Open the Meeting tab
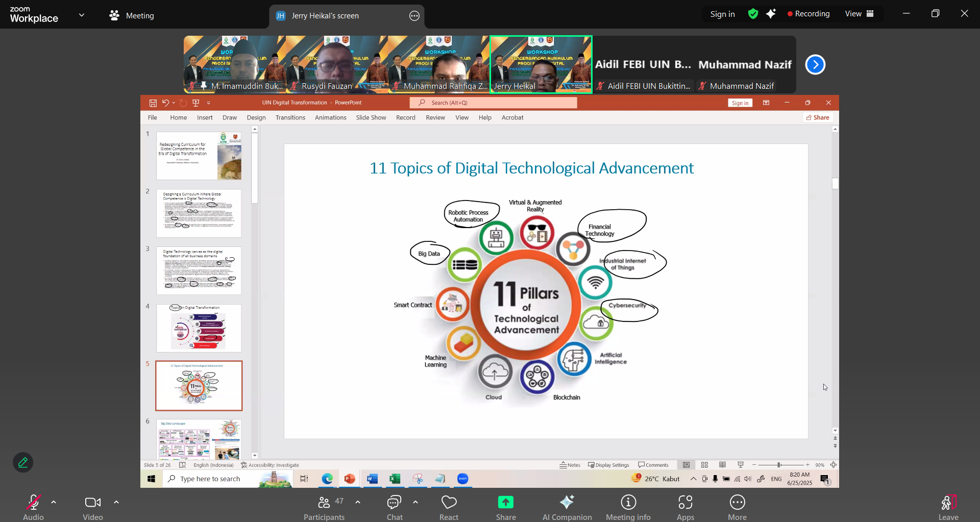 (132, 16)
